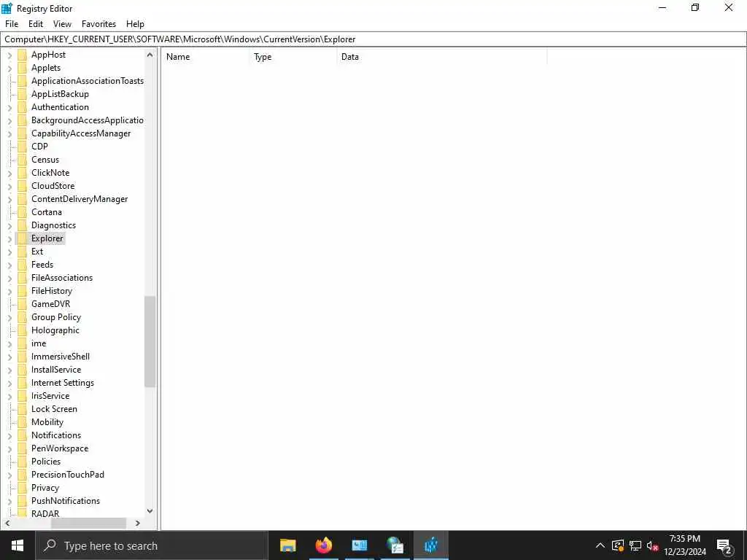Select the PenWorkspace key
This screenshot has height=560, width=747.
(x=60, y=448)
